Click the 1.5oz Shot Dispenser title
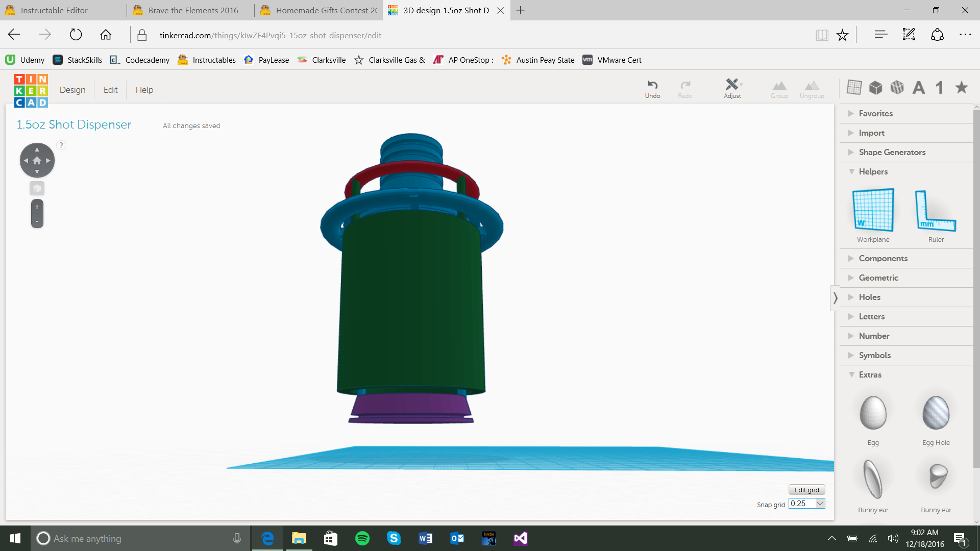 point(74,124)
